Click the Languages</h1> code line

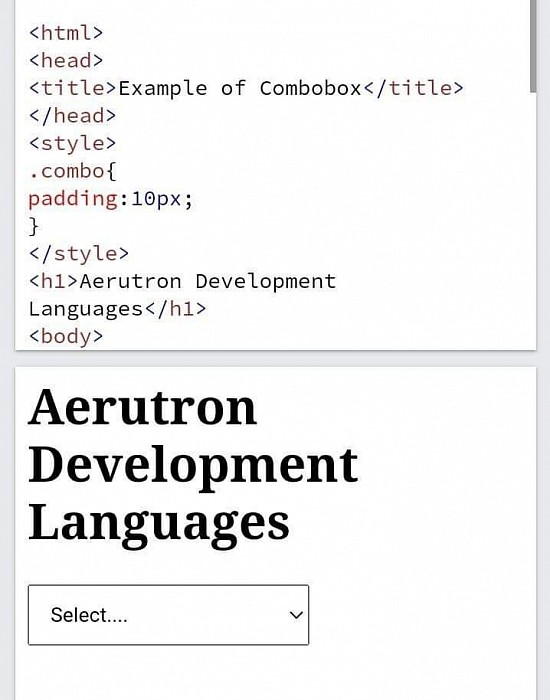pyautogui.click(x=117, y=309)
